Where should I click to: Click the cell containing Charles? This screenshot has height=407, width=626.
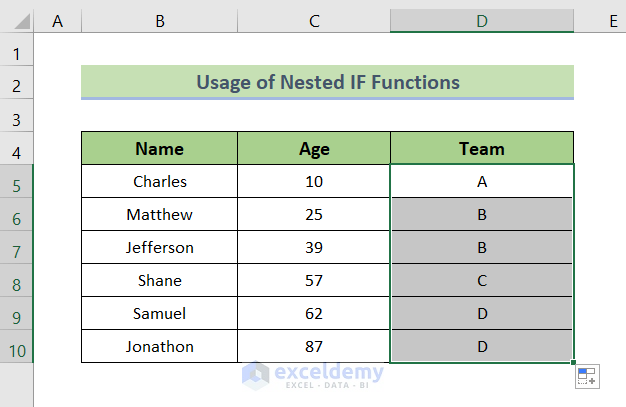pyautogui.click(x=160, y=182)
